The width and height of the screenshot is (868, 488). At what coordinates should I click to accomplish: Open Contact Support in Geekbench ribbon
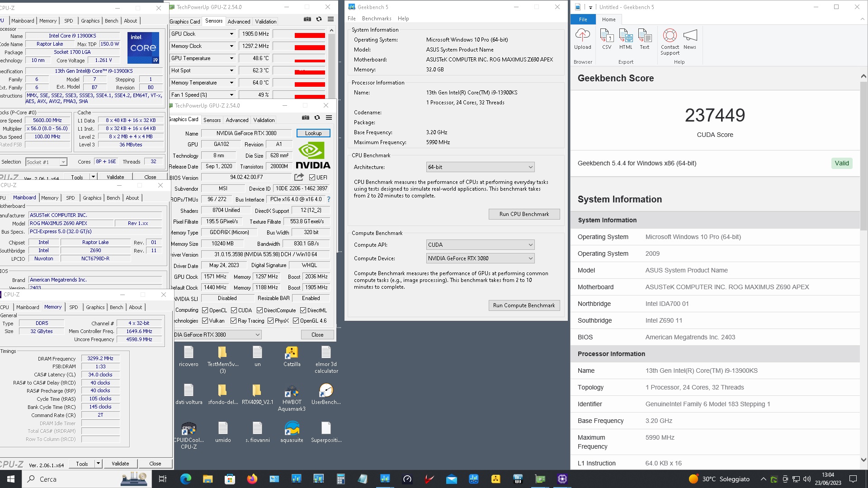click(x=670, y=42)
